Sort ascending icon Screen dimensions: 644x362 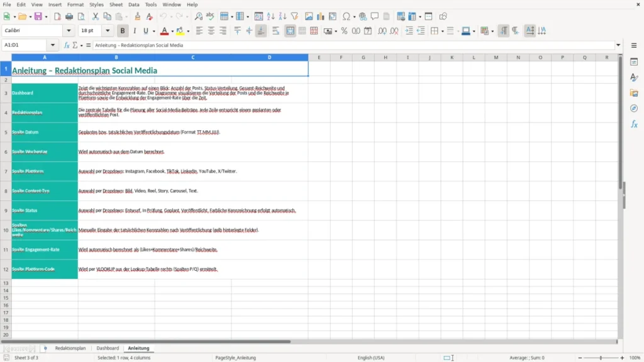pos(270,16)
